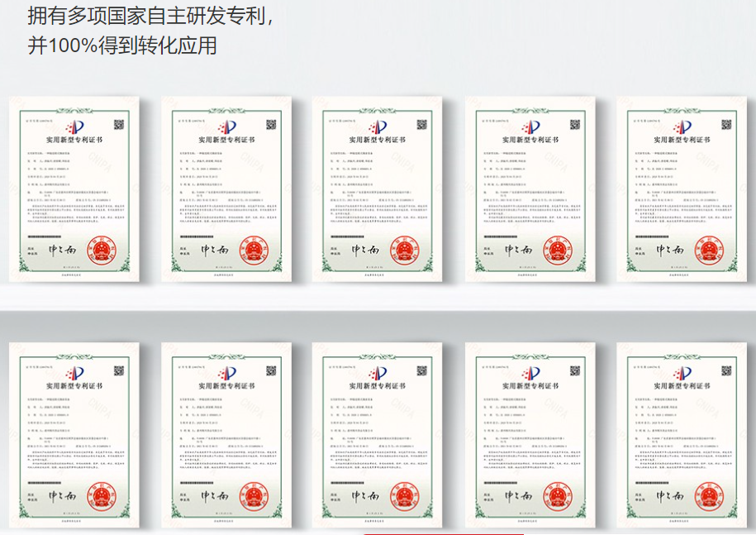View the second certificate in the bottom row

pyautogui.click(x=226, y=434)
